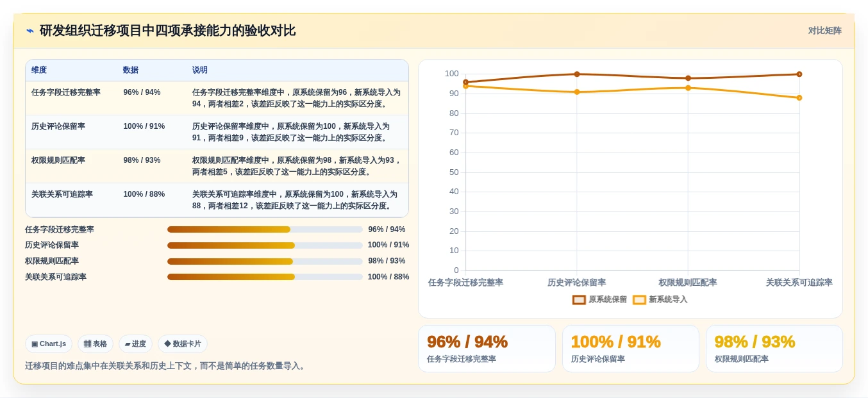The width and height of the screenshot is (868, 398).
Task: Click the 100% / 91% table data cell
Action: click(x=144, y=126)
